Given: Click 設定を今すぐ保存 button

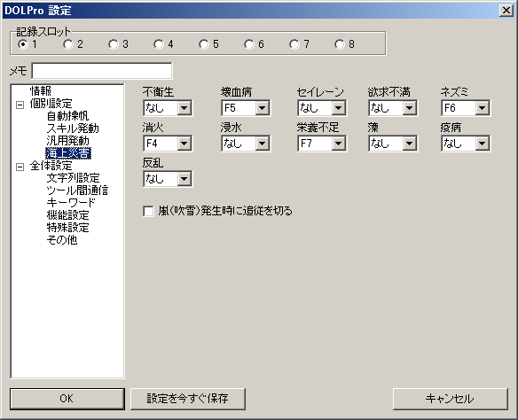Looking at the screenshot, I should 188,399.
